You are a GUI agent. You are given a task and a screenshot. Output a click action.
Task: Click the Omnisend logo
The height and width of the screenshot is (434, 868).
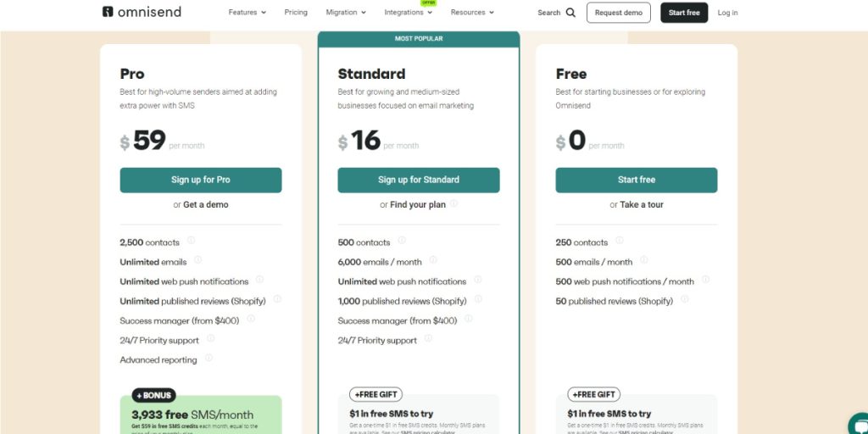[x=142, y=12]
